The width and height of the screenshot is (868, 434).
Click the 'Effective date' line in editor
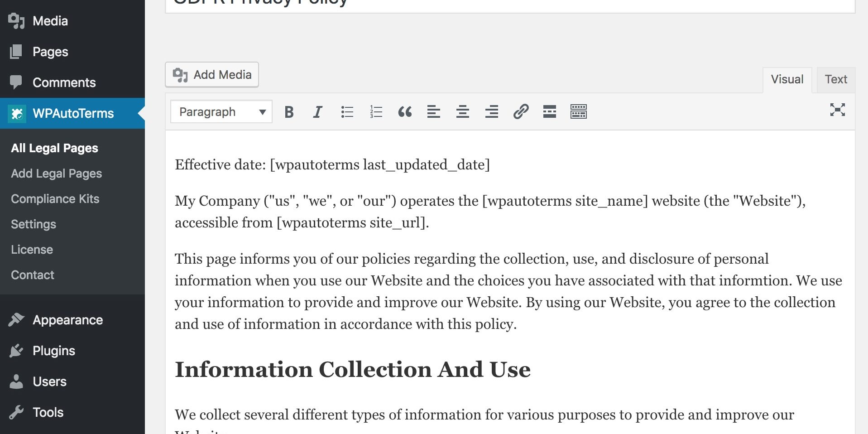click(x=332, y=164)
